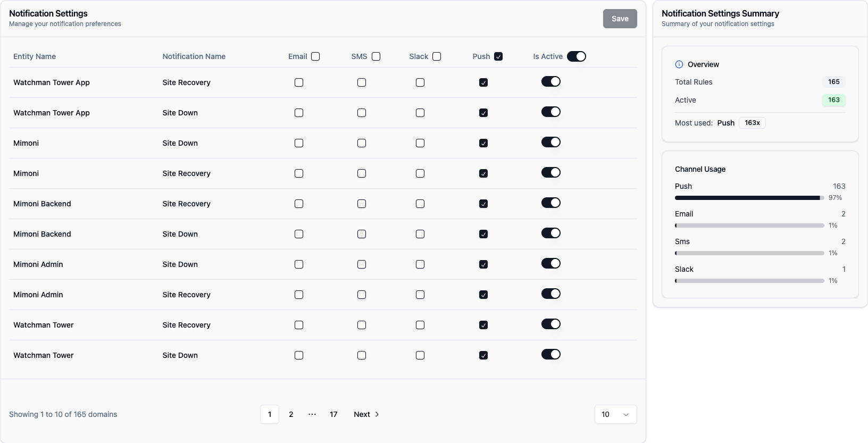Click the Push usage progress bar
Viewport: 868px width, 443px height.
(749, 198)
